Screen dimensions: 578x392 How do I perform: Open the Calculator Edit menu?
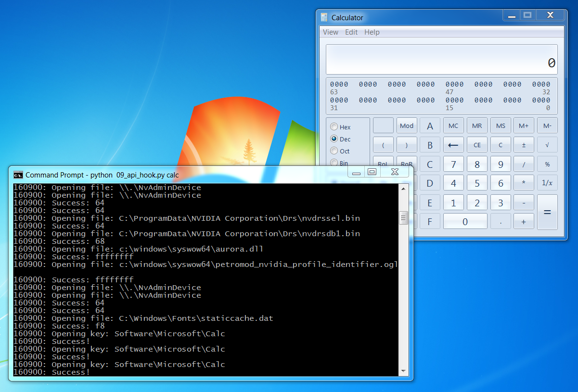tap(351, 32)
